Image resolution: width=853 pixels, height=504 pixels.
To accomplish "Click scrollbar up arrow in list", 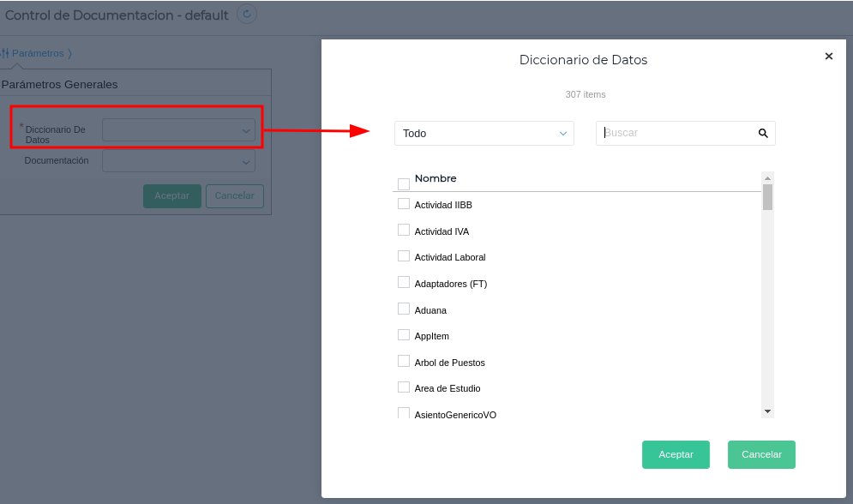I will pyautogui.click(x=767, y=177).
